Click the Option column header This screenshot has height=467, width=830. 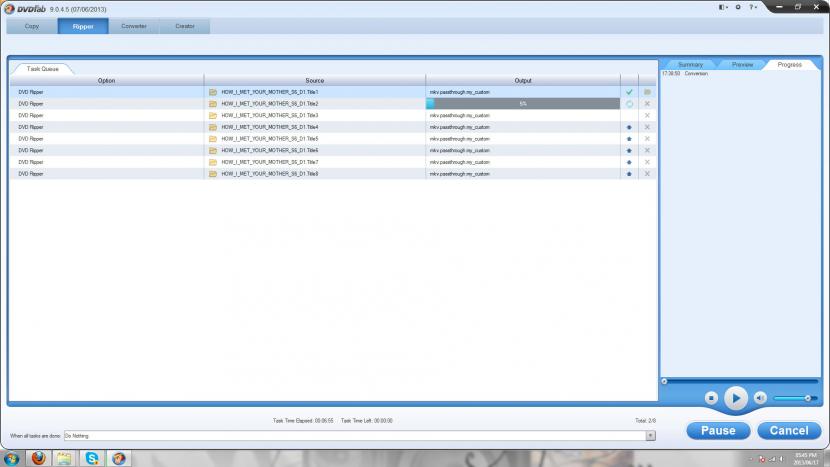pyautogui.click(x=106, y=80)
